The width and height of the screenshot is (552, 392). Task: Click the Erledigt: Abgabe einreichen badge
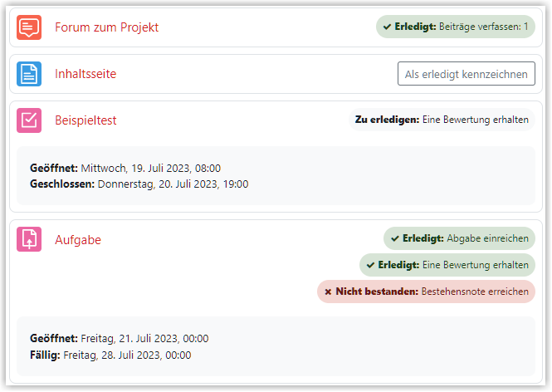pos(459,238)
